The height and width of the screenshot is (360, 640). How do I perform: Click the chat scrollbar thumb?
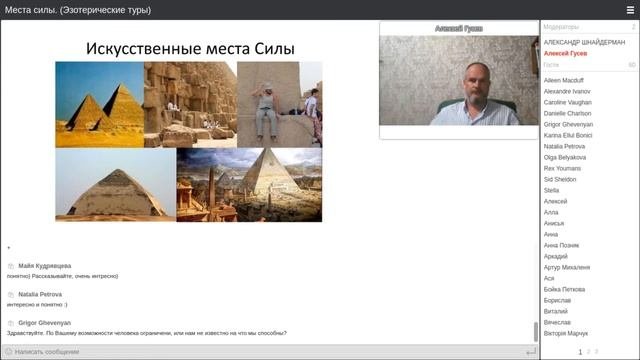coord(536,331)
